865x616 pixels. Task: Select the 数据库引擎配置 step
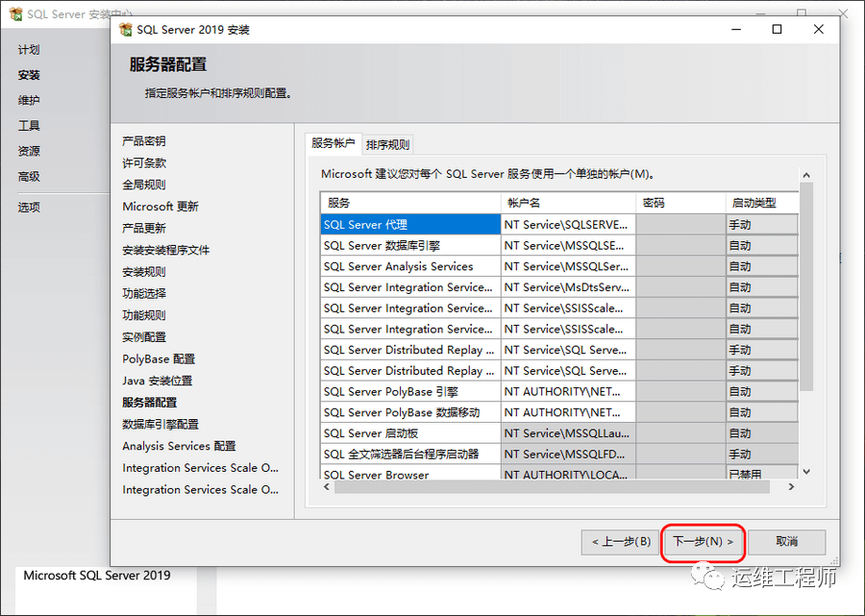pyautogui.click(x=160, y=424)
